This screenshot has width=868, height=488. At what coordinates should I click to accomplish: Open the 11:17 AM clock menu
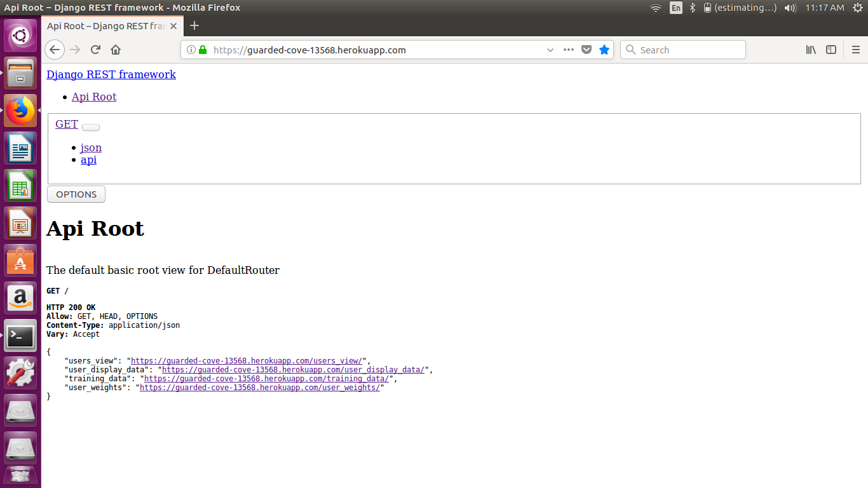click(x=825, y=8)
